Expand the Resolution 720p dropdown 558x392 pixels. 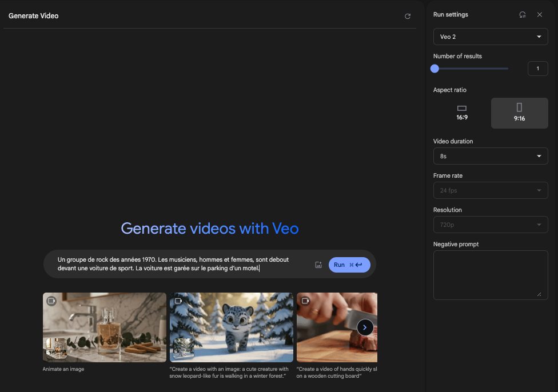[491, 225]
